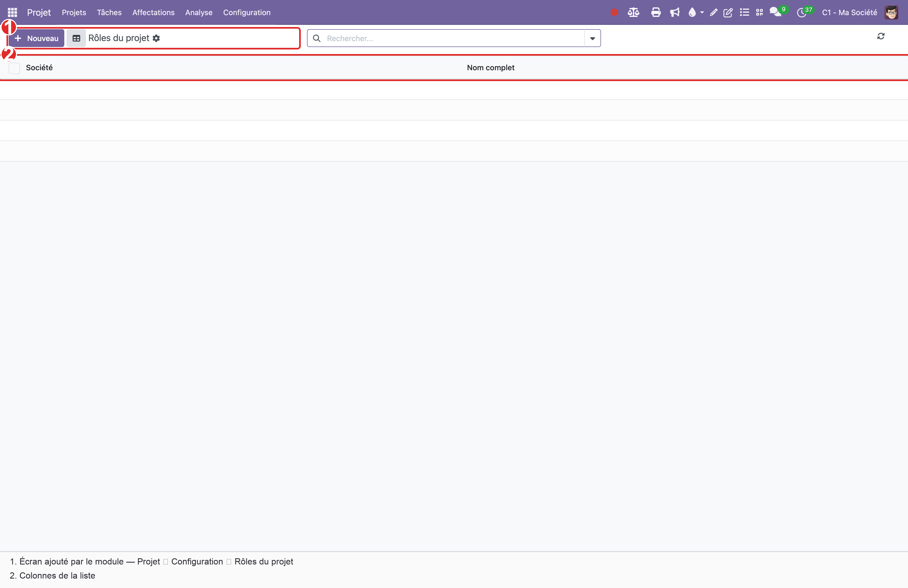Click the balance scales icon
This screenshot has width=908, height=588.
tap(633, 13)
